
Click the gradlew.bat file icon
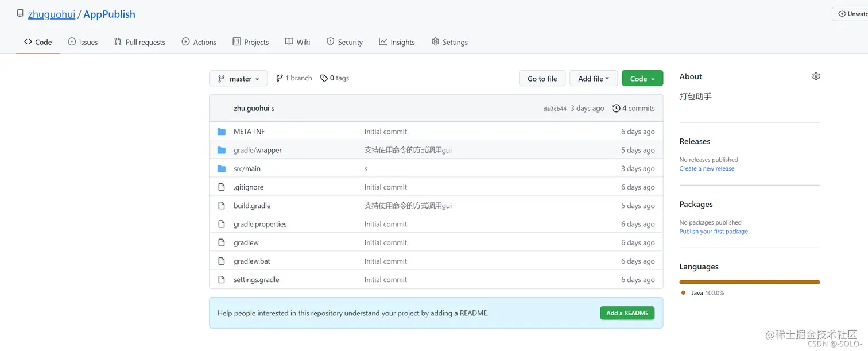pos(222,261)
